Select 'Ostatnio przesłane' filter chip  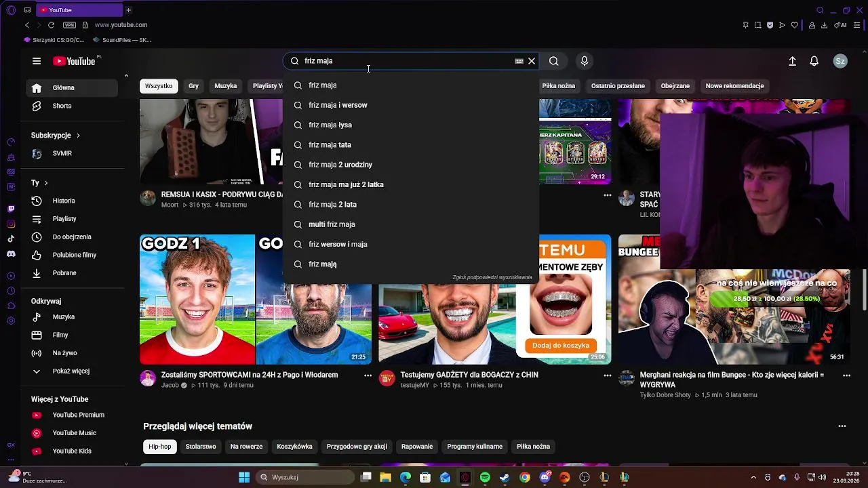pyautogui.click(x=618, y=86)
